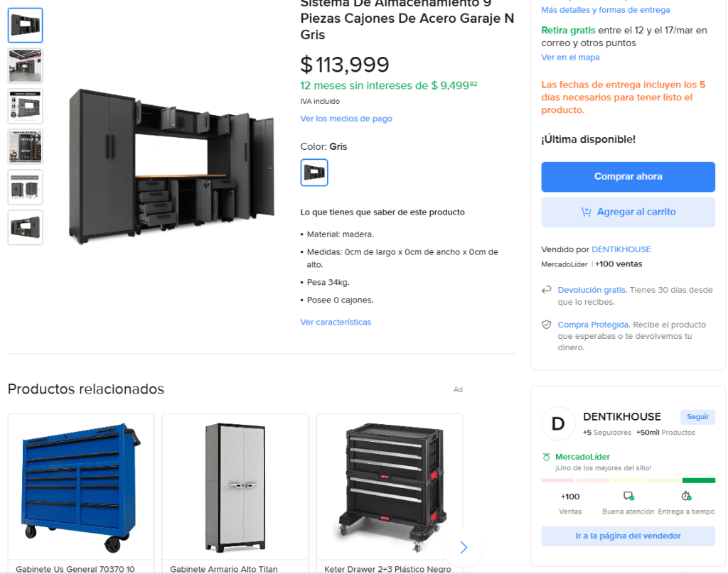This screenshot has height=574, width=728.
Task: Open Ver en el mapa link
Action: pyautogui.click(x=570, y=57)
